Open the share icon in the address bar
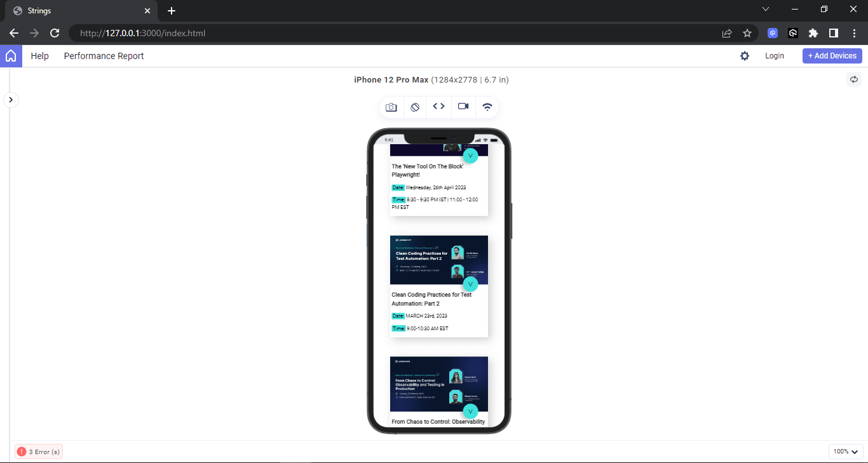 coord(726,33)
